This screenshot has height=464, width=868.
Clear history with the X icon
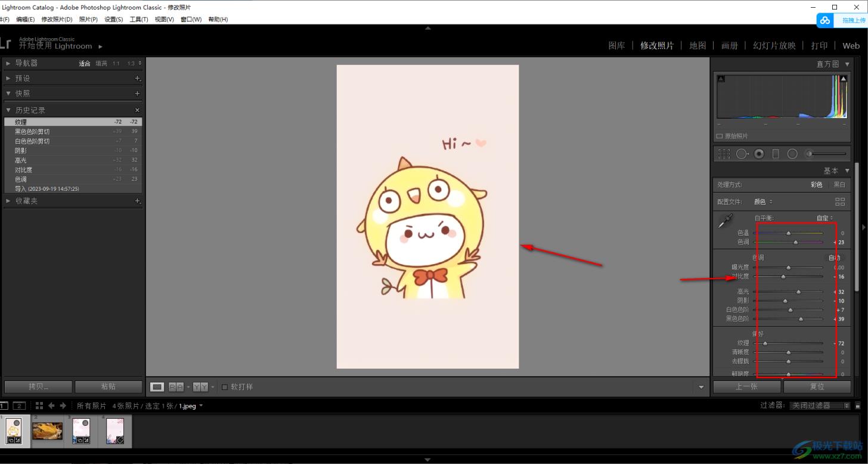point(137,110)
